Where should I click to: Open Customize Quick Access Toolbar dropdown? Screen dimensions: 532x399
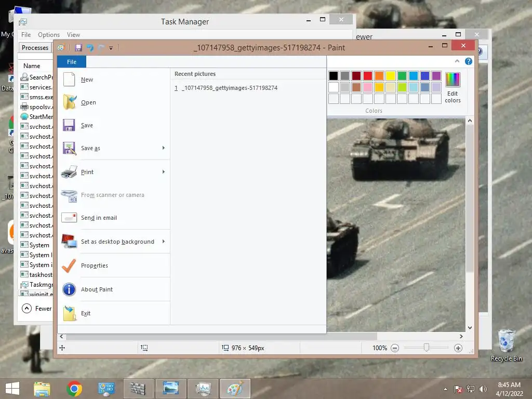(111, 48)
